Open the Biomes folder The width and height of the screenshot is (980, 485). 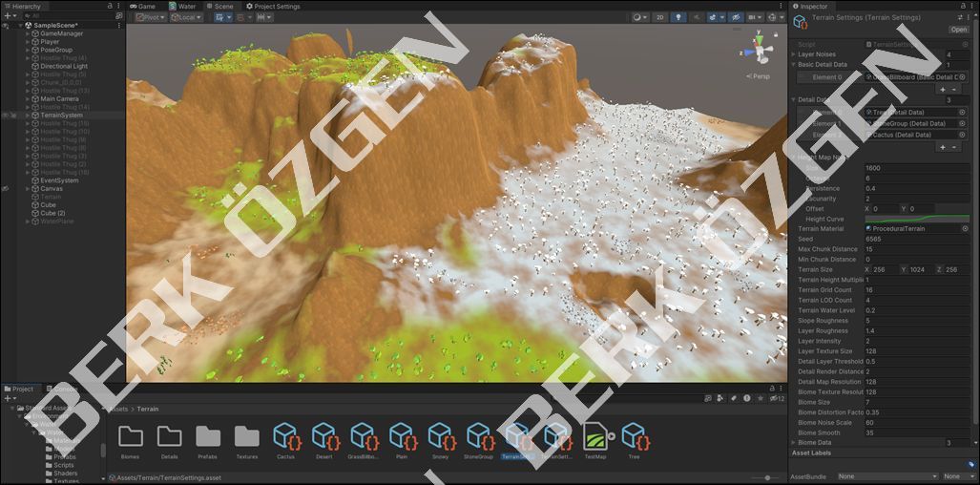(131, 436)
